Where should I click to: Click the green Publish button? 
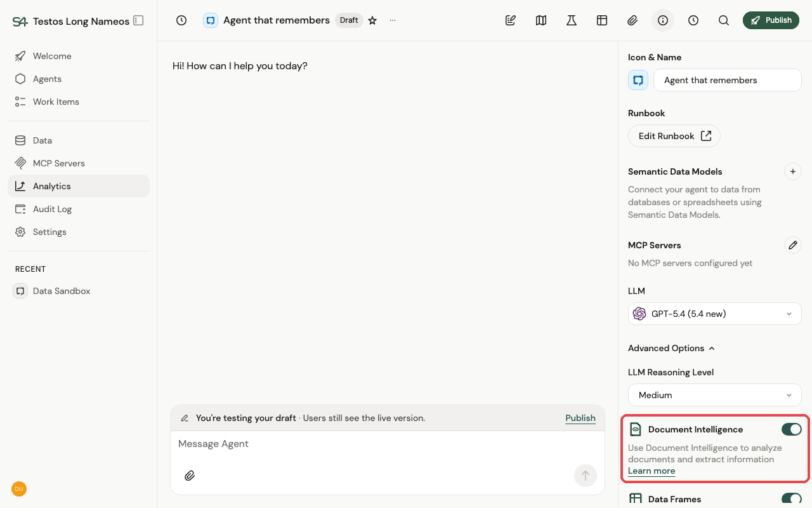click(771, 20)
